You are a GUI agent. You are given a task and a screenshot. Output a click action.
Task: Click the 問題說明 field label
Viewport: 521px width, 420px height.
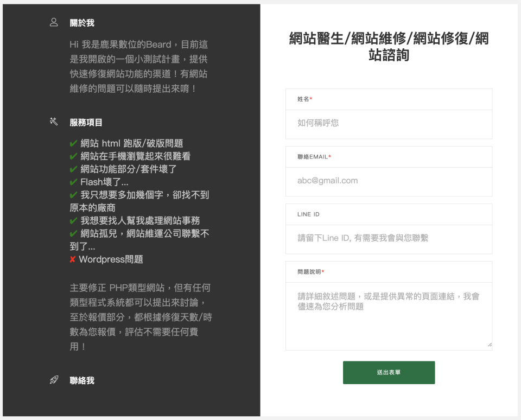click(x=311, y=272)
